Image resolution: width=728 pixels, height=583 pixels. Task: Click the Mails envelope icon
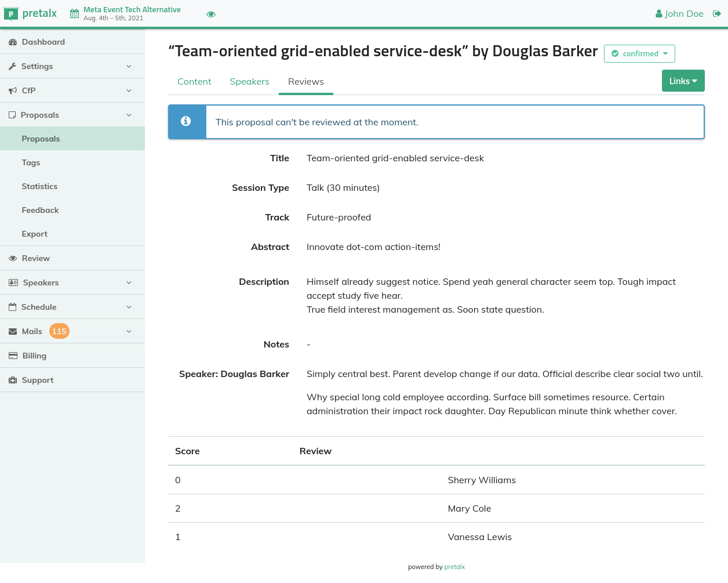(x=13, y=331)
